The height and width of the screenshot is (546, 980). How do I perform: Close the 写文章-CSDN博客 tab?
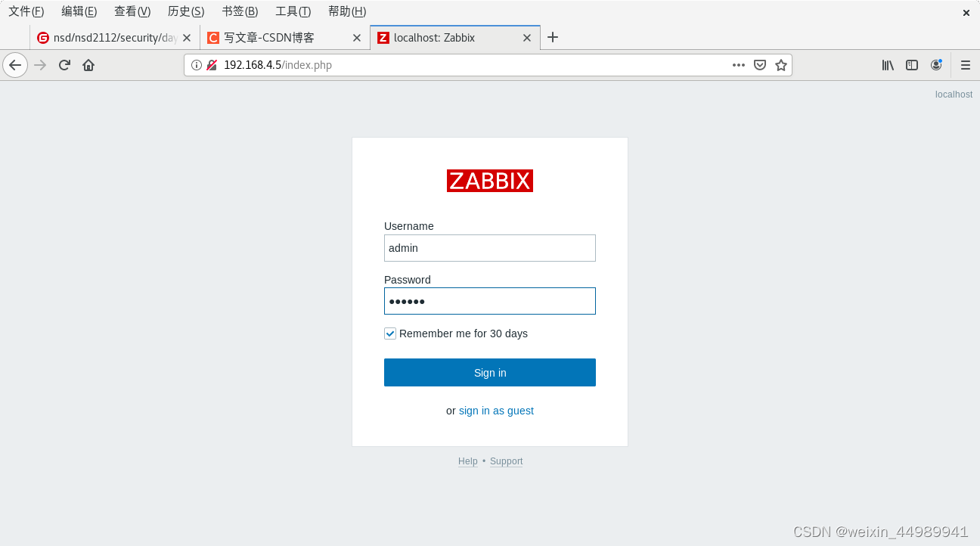[x=357, y=38]
